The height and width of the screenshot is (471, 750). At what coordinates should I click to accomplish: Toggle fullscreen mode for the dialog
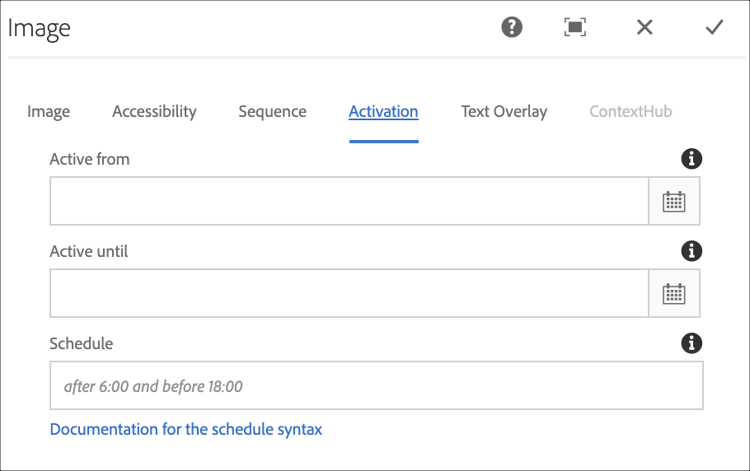(x=575, y=27)
